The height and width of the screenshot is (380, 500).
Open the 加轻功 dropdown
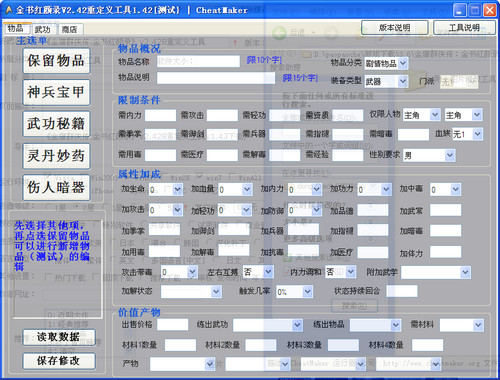[235, 210]
